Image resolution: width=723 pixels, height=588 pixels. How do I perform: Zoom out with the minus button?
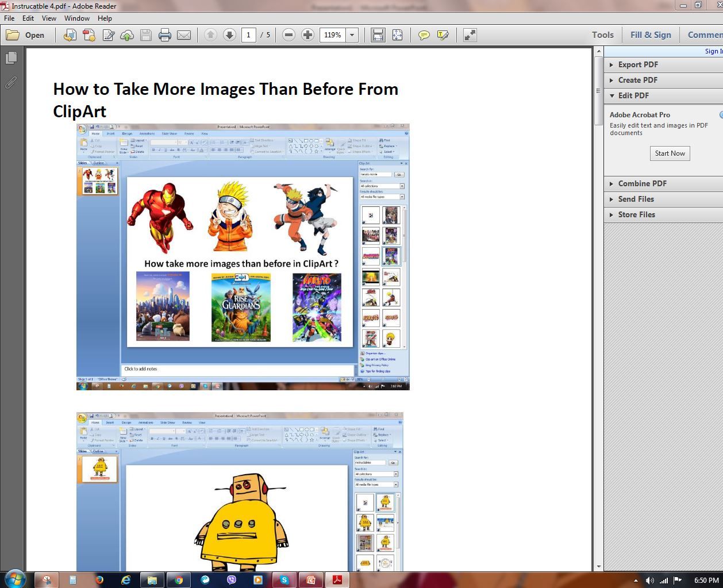[x=289, y=35]
